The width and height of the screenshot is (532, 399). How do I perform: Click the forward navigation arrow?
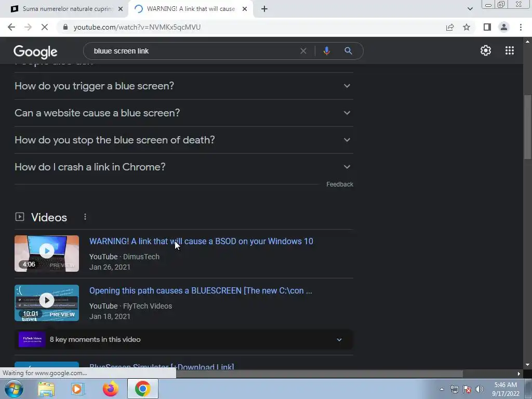28,27
